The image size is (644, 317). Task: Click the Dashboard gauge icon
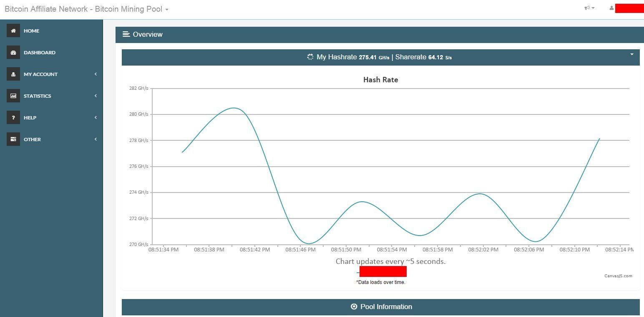pyautogui.click(x=13, y=52)
